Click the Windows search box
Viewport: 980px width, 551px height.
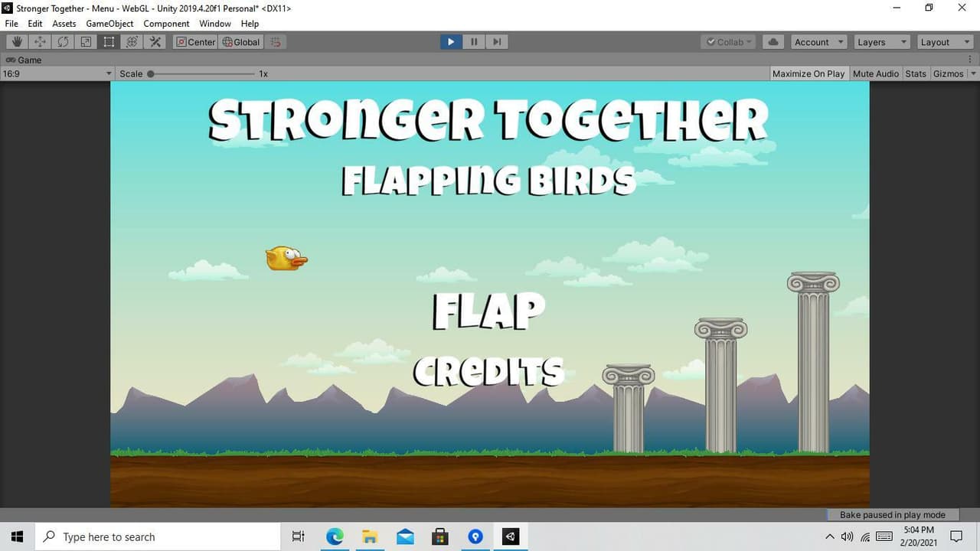tap(157, 536)
